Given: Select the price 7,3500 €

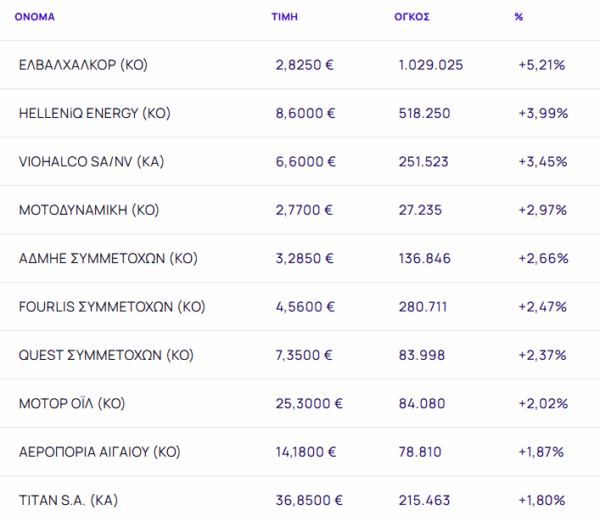Looking at the screenshot, I should pyautogui.click(x=304, y=355).
